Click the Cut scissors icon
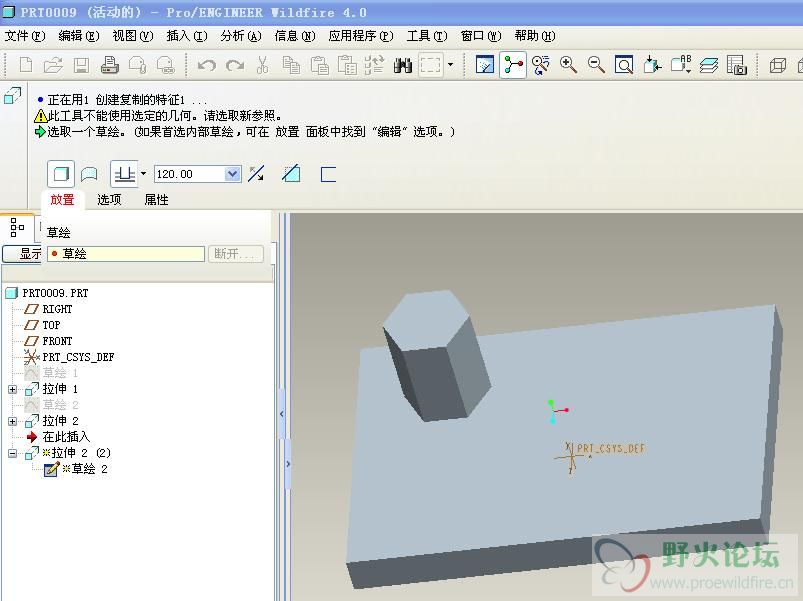This screenshot has height=601, width=803. pyautogui.click(x=262, y=65)
